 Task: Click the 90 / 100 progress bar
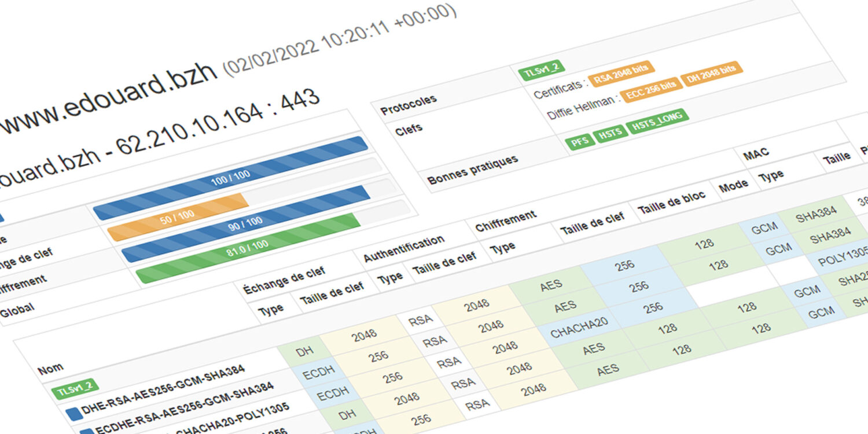tap(246, 224)
